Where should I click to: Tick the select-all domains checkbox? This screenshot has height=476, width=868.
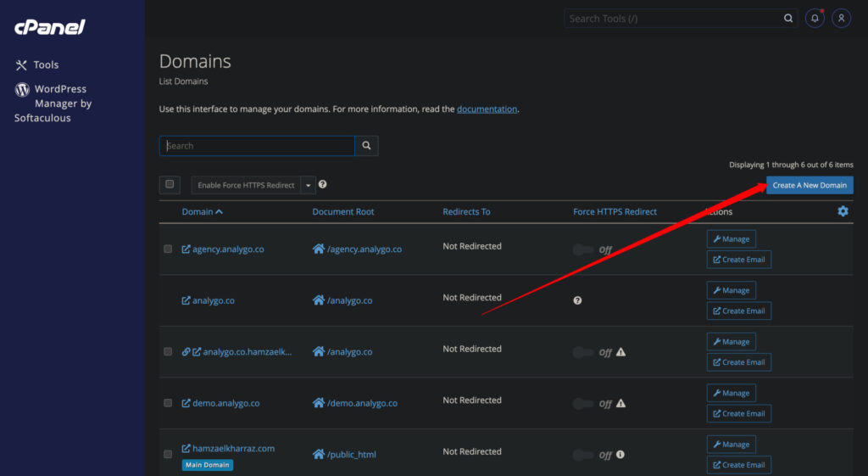click(x=170, y=184)
